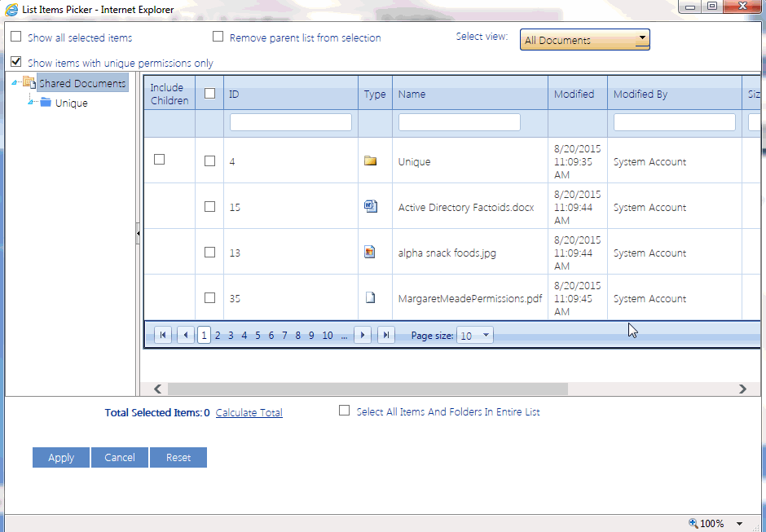Open the Select view dropdown showing All Documents
Viewport: 766px width, 532px height.
point(641,38)
